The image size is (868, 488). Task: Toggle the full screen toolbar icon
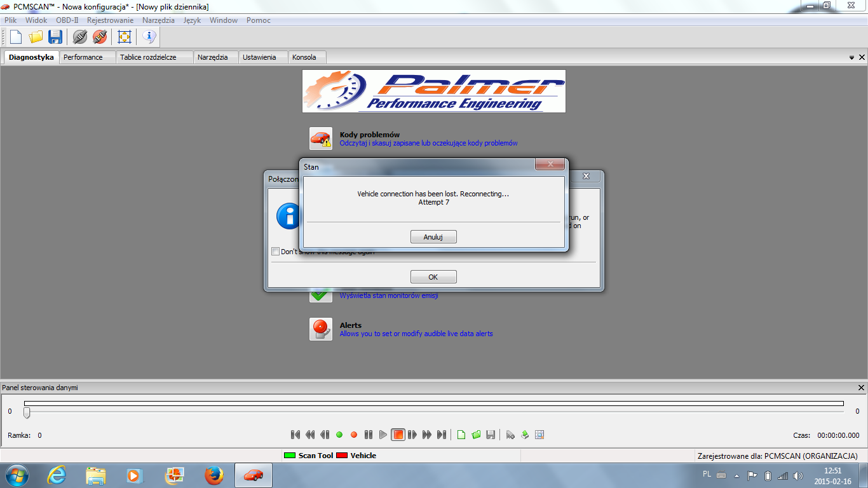click(125, 37)
